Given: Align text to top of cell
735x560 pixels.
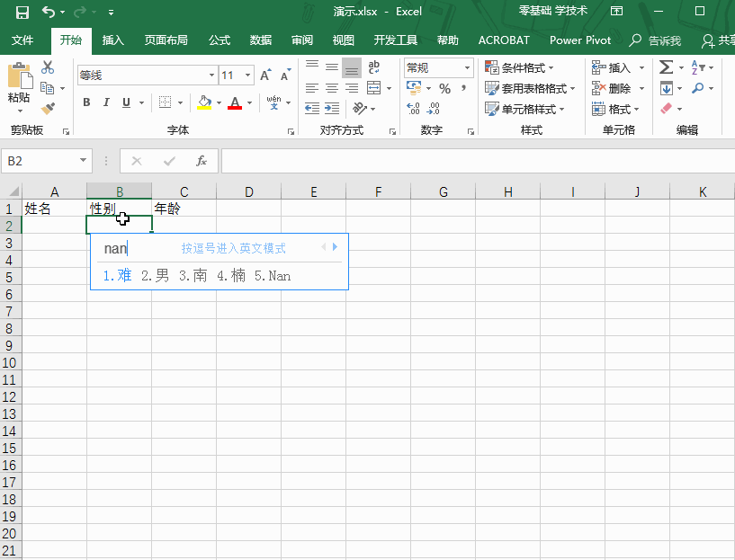Looking at the screenshot, I should click(x=312, y=67).
